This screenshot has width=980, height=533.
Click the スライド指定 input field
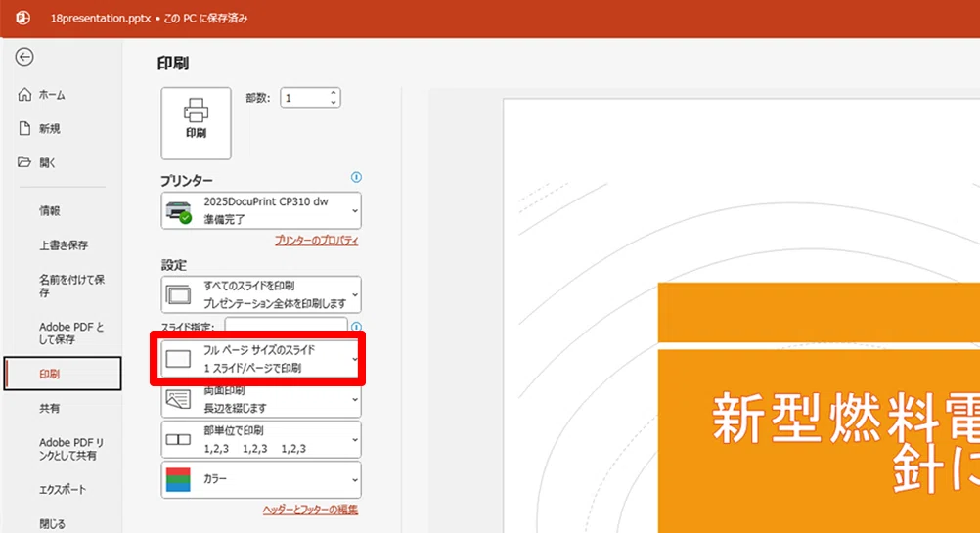pyautogui.click(x=287, y=326)
